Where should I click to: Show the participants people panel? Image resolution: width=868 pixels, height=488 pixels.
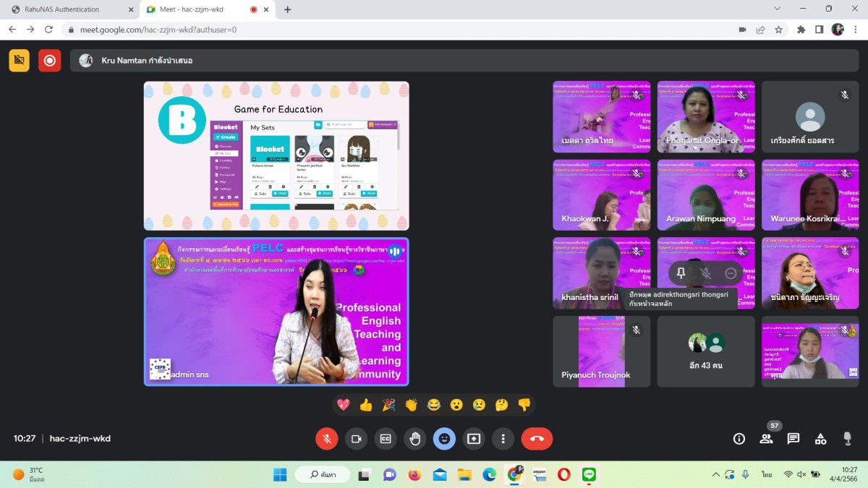[766, 438]
